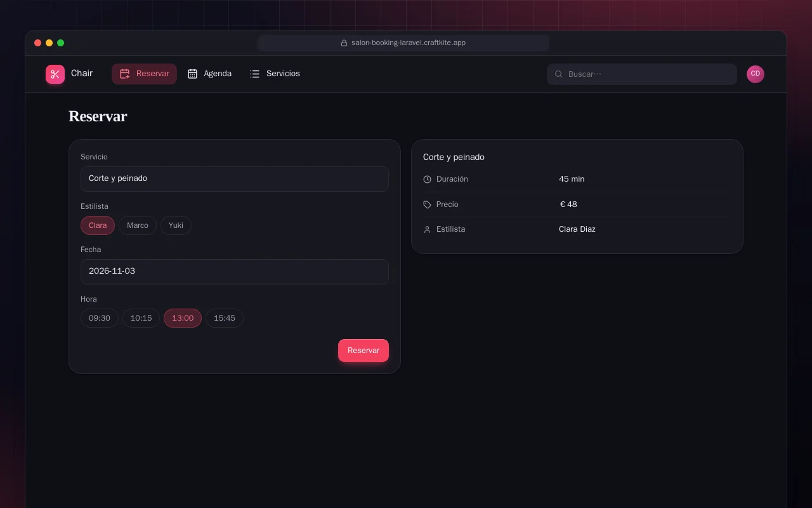Click the Duración label text
Screen dimensions: 812x508
pos(452,179)
